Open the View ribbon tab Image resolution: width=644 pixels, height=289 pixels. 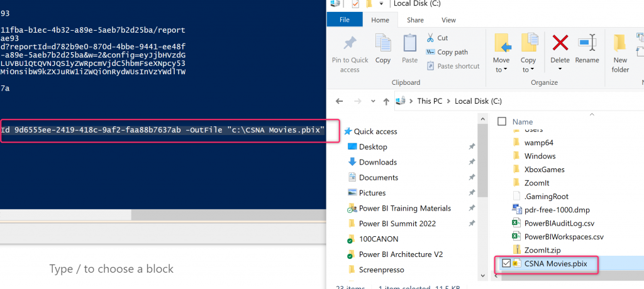(448, 20)
